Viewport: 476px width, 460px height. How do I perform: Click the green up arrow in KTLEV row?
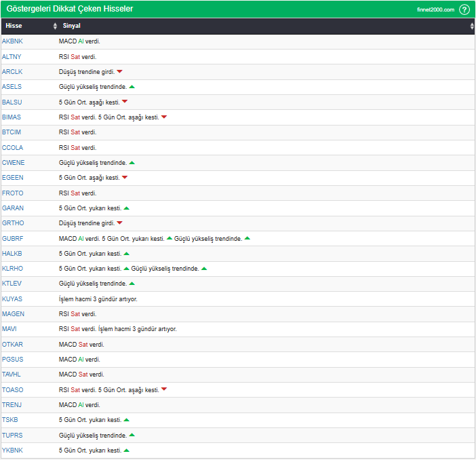132,284
